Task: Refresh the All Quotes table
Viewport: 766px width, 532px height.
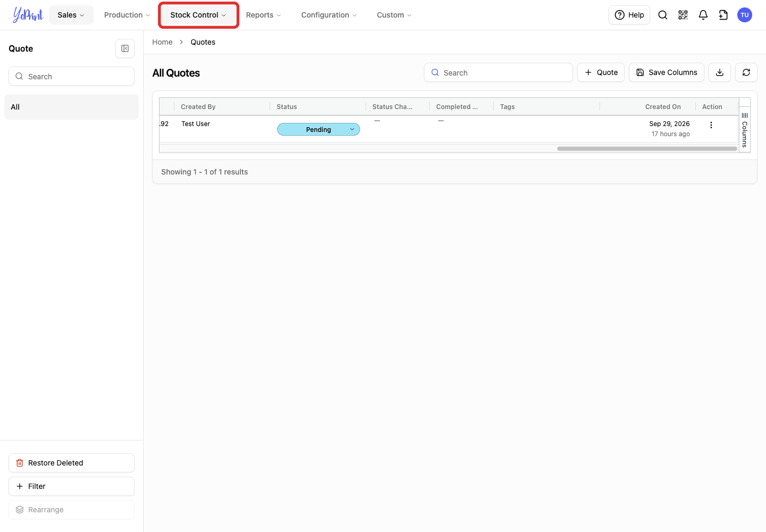Action: [x=746, y=72]
